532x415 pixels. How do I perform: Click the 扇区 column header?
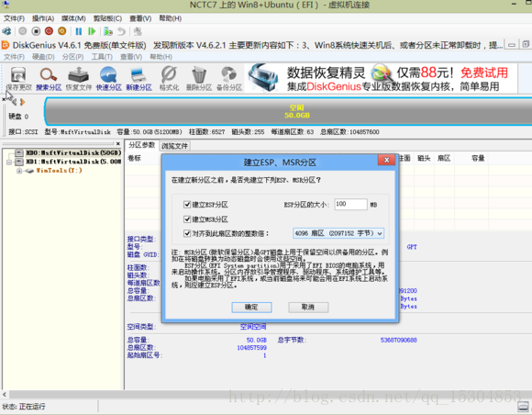point(444,158)
